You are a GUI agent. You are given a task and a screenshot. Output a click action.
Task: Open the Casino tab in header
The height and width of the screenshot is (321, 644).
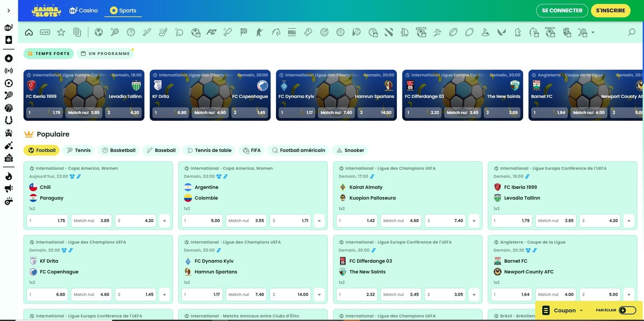(x=84, y=10)
